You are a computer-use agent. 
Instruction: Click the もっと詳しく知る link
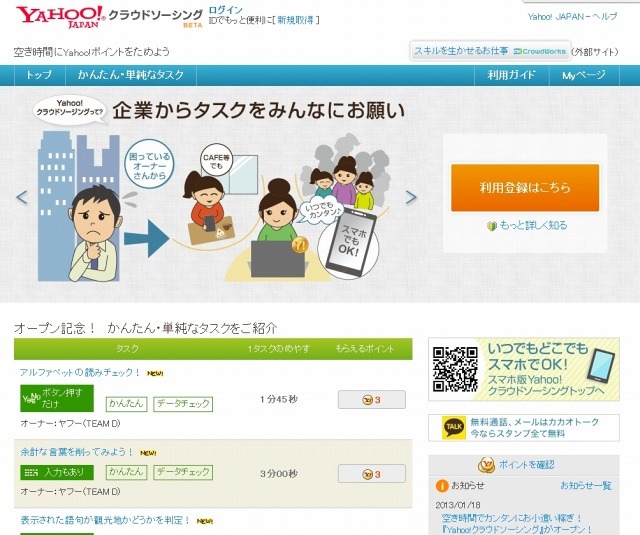pos(533,225)
